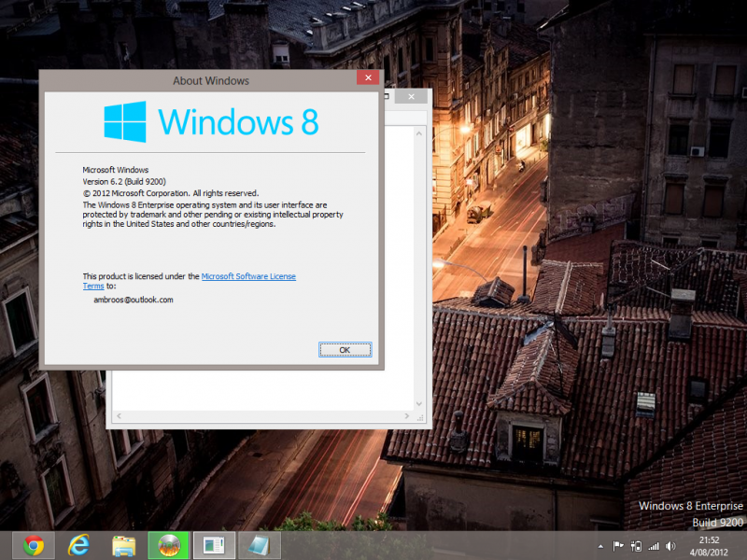Open the notepad-style app in taskbar
Image resolution: width=747 pixels, height=560 pixels.
(x=260, y=545)
